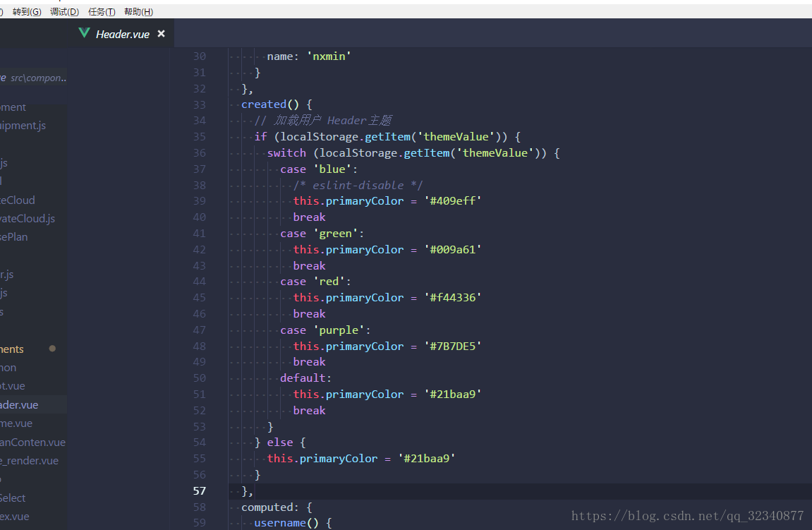
Task: Open the ot.vue file in explorer
Action: pos(13,386)
